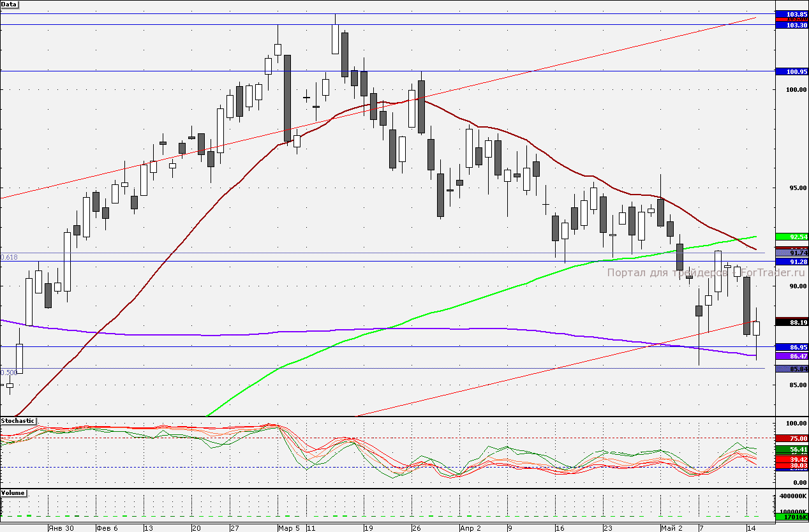Click the 16 date label on time axis
This screenshot has width=809, height=532.
coord(560,528)
